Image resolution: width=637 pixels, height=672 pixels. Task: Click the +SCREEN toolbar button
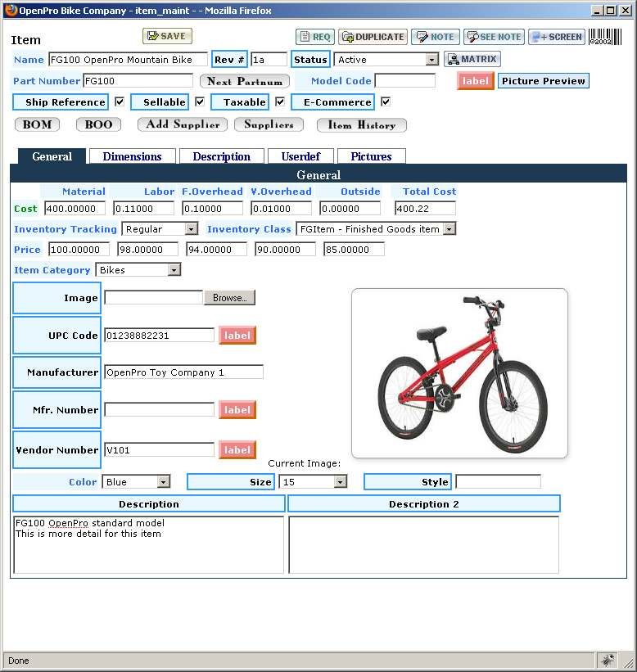[x=556, y=37]
